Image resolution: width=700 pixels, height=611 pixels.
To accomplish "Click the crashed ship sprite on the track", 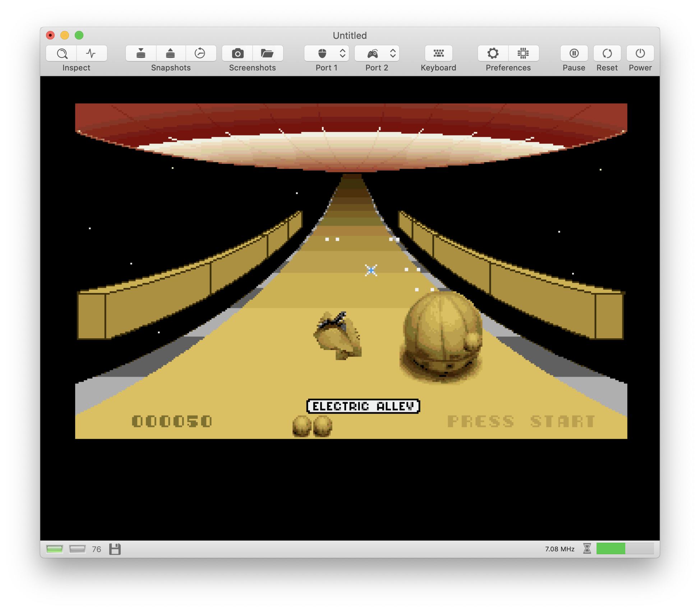I will 338,335.
